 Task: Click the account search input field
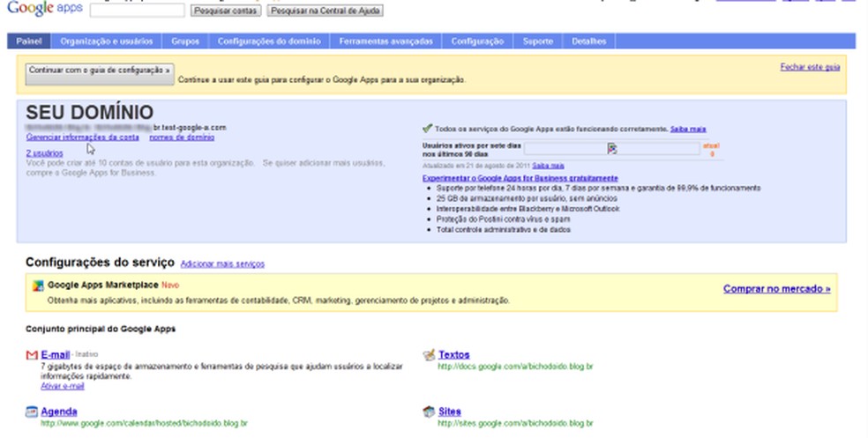click(138, 10)
